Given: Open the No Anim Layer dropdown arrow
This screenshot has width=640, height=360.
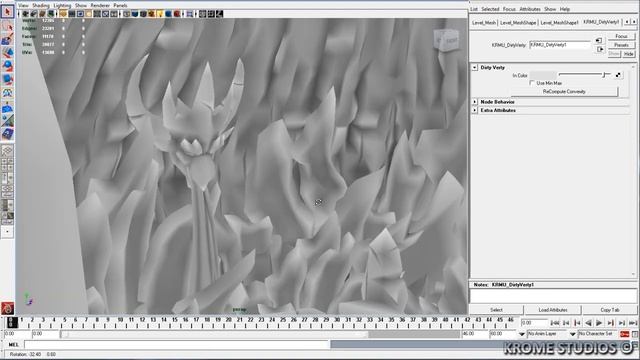Looking at the screenshot, I should [x=522, y=334].
